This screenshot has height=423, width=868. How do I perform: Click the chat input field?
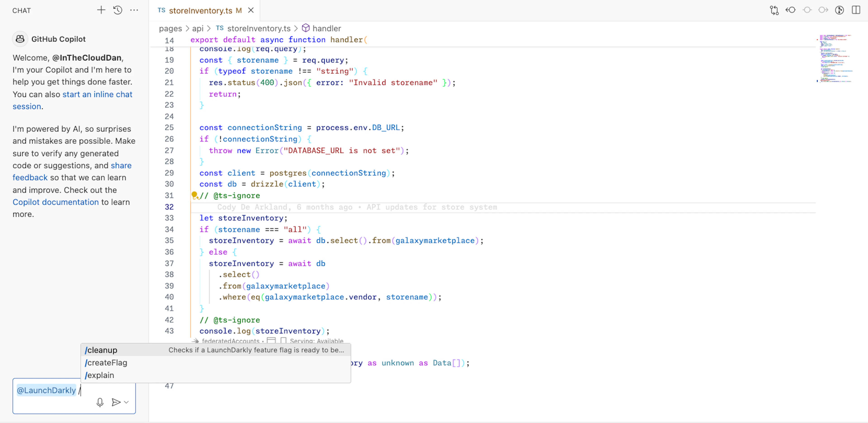tap(74, 396)
